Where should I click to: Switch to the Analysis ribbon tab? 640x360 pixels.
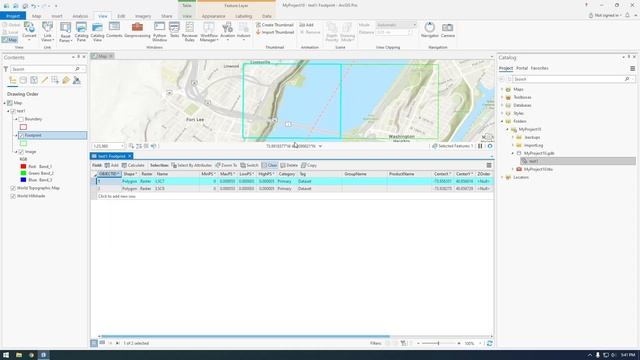tap(80, 16)
